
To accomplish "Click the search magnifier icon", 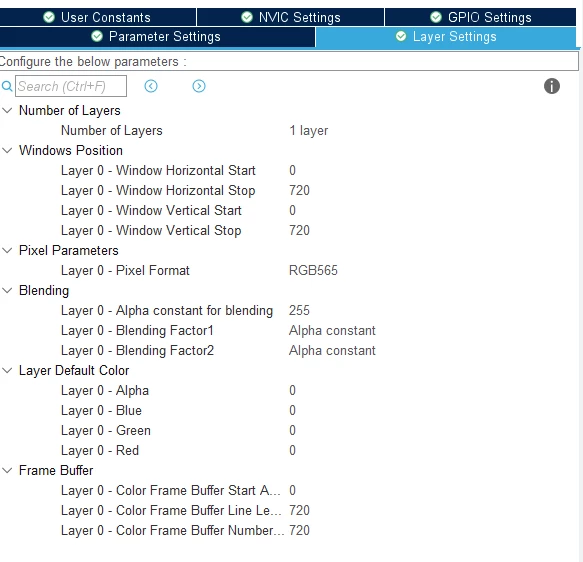I will [x=7, y=86].
